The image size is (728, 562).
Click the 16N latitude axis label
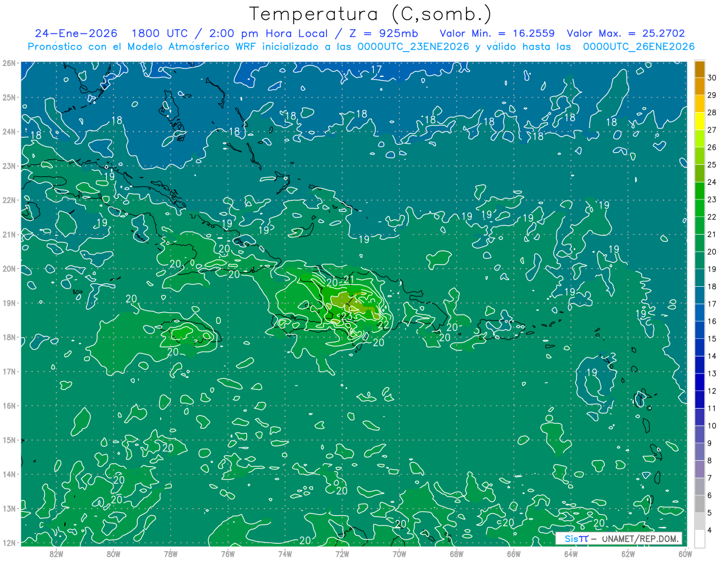pos(10,406)
